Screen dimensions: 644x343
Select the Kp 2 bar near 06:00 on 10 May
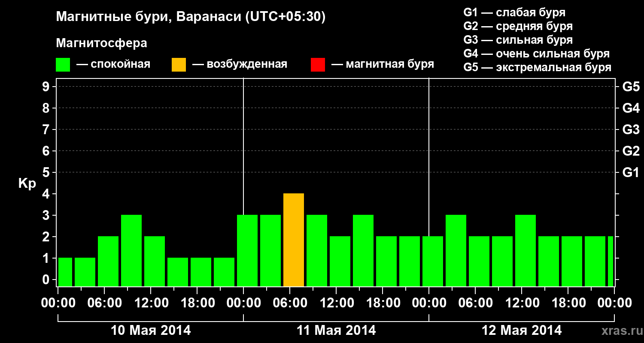pyautogui.click(x=108, y=261)
